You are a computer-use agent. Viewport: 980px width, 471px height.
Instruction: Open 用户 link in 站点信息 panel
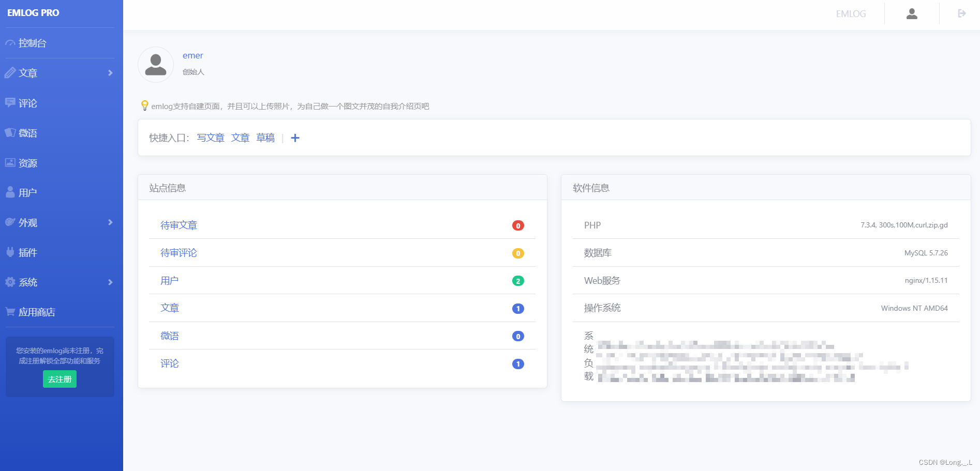[x=169, y=281]
